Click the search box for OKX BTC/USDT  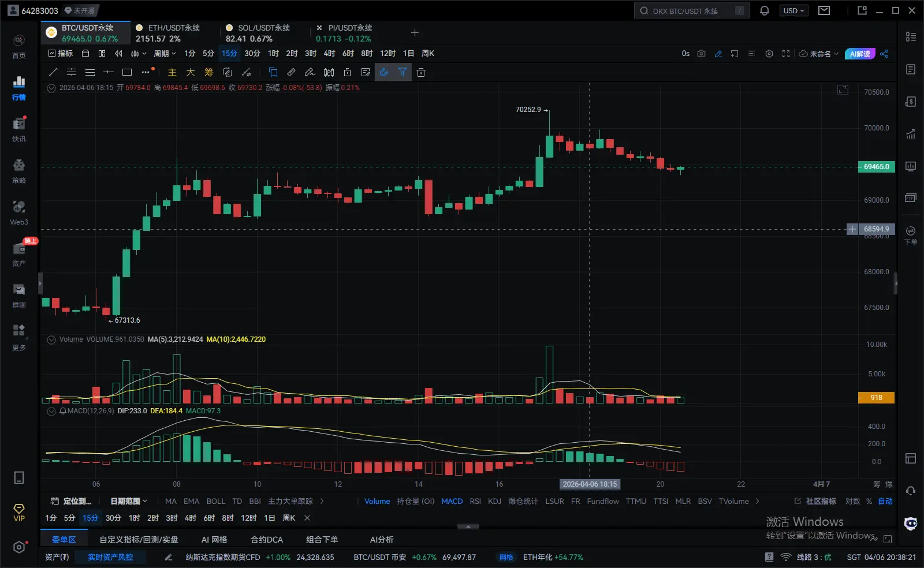coord(691,10)
